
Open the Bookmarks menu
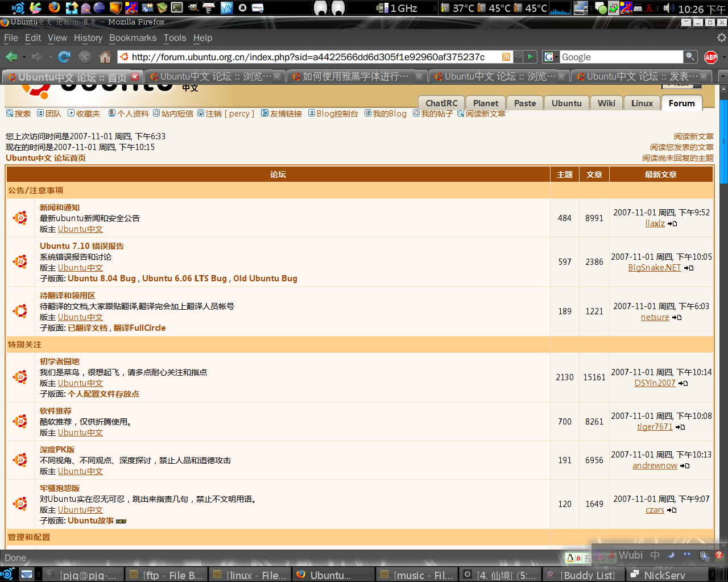click(133, 38)
